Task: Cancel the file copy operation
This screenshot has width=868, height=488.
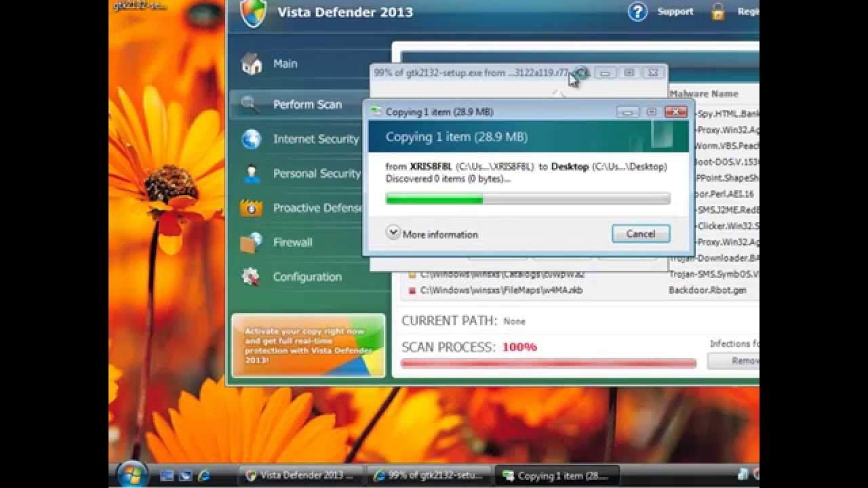Action: tap(641, 234)
